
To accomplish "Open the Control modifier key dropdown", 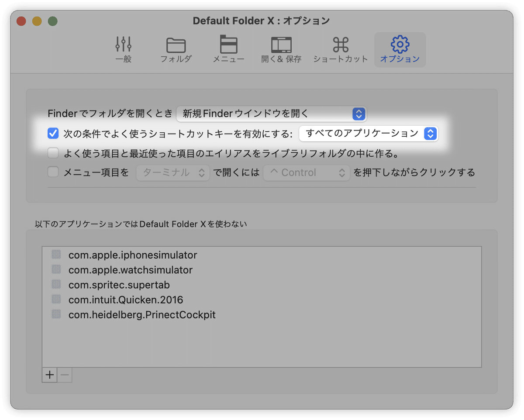I will (307, 172).
